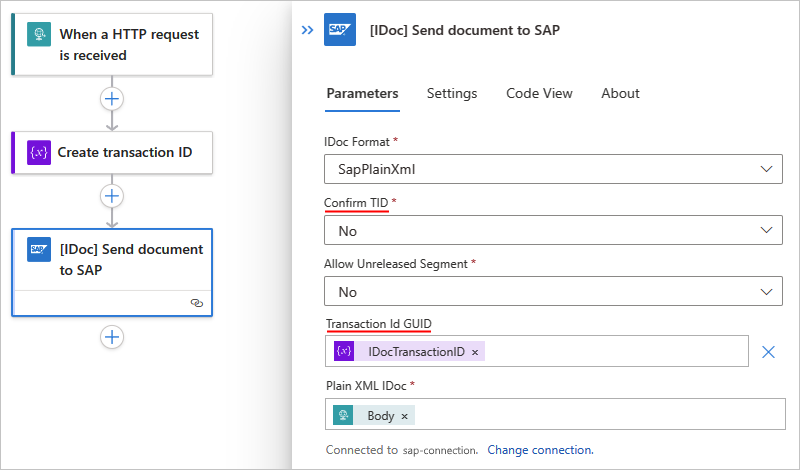Click the SAP icon in panel header
Viewport: 800px width, 470px height.
point(340,30)
